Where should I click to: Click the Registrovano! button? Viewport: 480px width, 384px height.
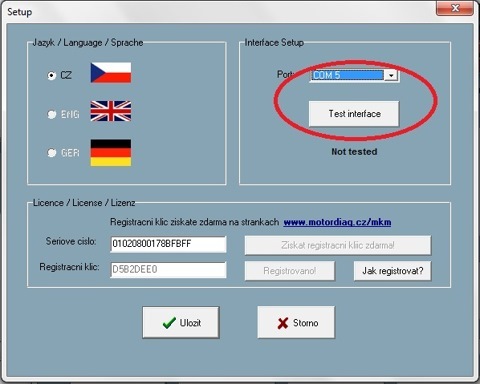pyautogui.click(x=290, y=271)
